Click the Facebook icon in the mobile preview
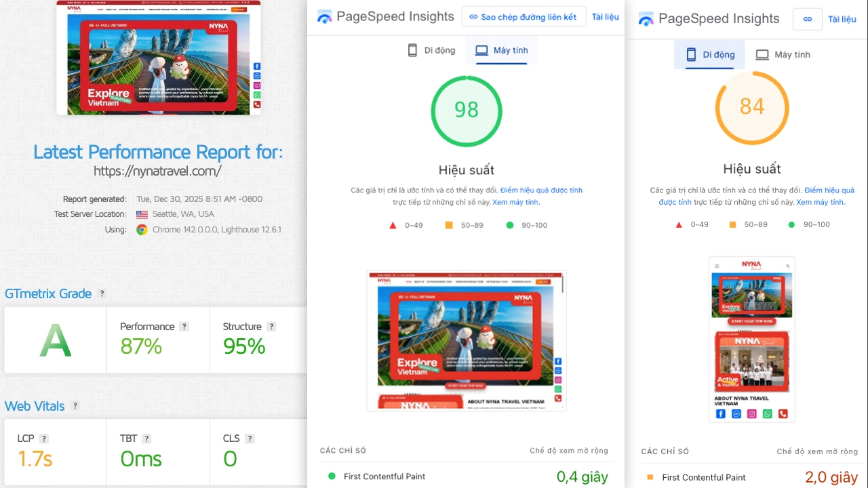The image size is (868, 488). coord(720,413)
